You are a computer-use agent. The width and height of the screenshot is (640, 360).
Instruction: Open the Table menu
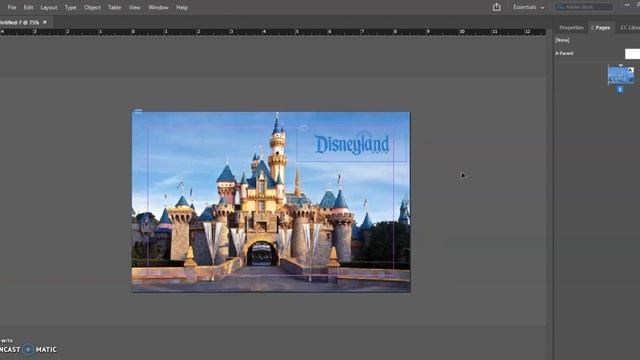[114, 7]
